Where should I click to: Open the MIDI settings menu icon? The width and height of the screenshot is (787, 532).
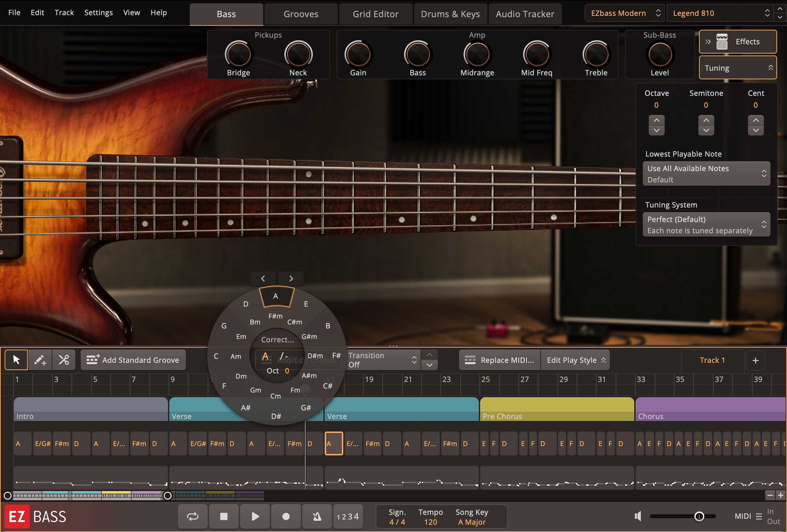click(x=759, y=516)
